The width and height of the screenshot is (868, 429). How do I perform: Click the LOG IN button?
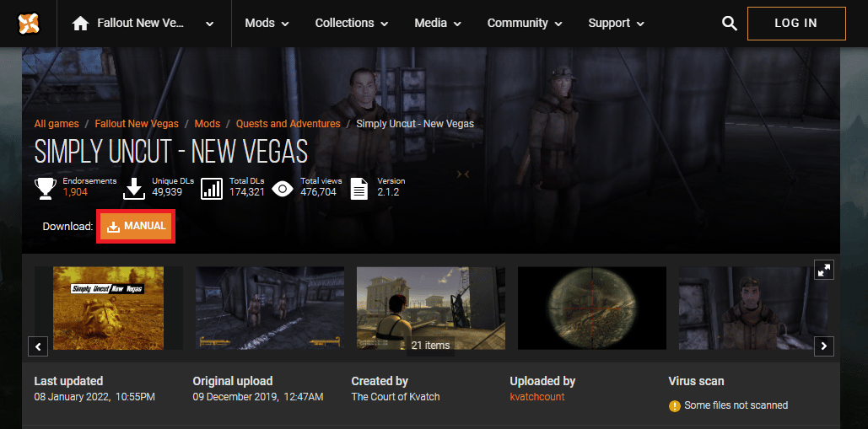[796, 24]
